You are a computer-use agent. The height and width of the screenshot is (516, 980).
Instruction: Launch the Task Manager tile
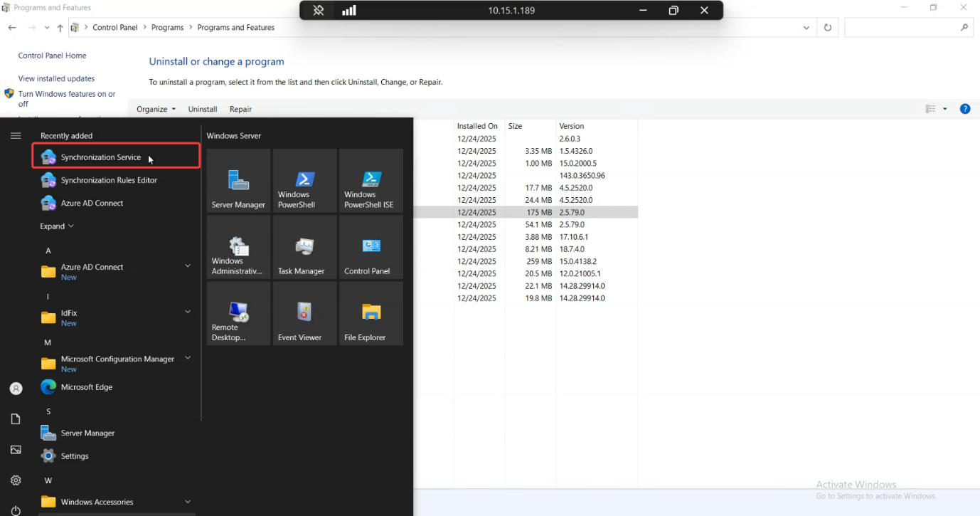(304, 247)
